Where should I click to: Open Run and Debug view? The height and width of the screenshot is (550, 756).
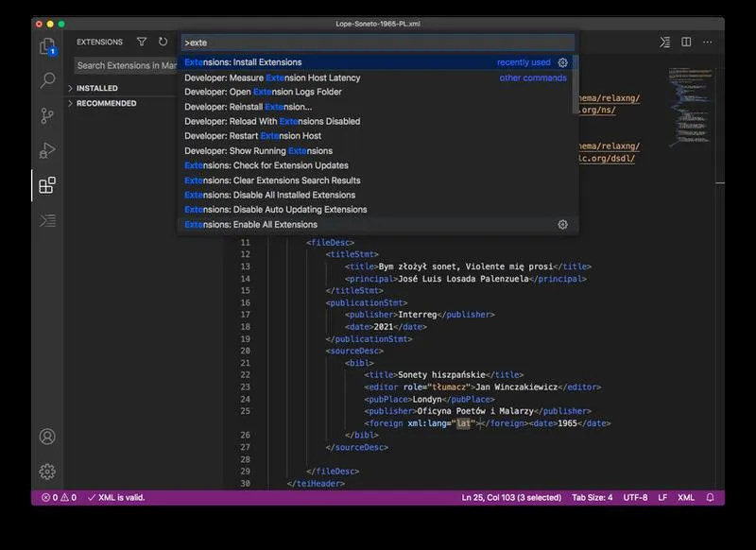click(47, 150)
